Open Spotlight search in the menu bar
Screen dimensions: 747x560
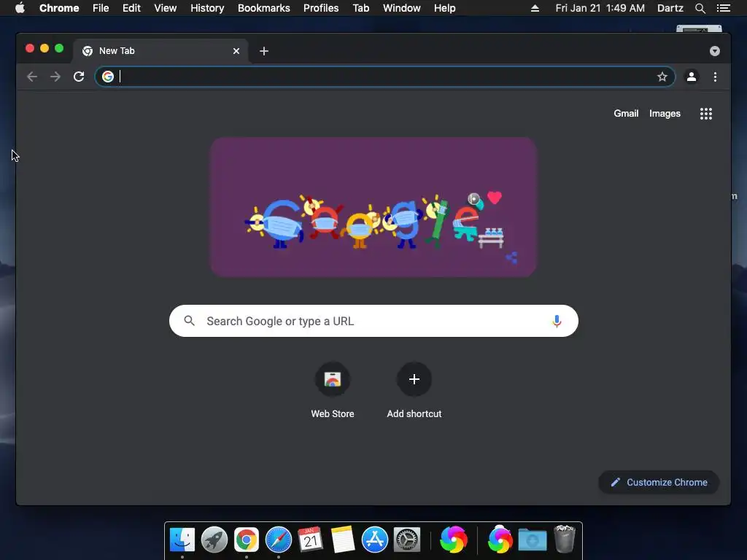pyautogui.click(x=700, y=8)
